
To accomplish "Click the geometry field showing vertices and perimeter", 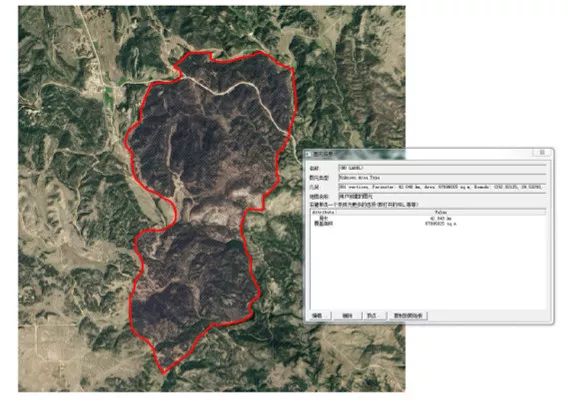I will [x=442, y=187].
